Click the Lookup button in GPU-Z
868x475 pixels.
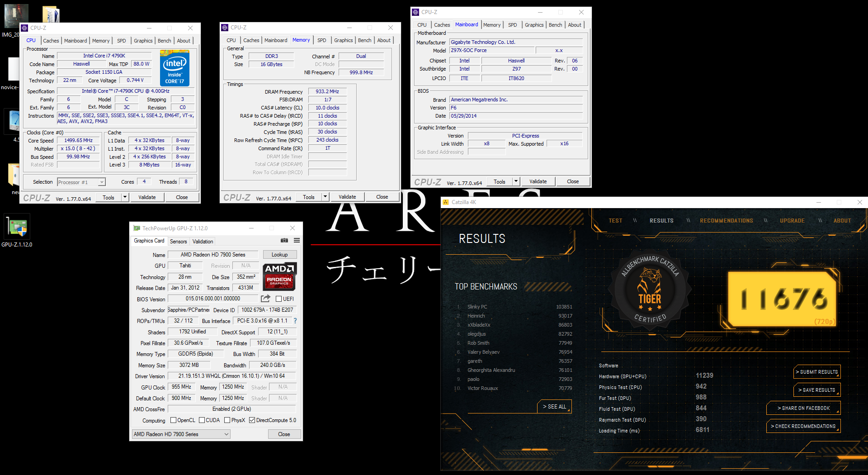click(x=279, y=255)
